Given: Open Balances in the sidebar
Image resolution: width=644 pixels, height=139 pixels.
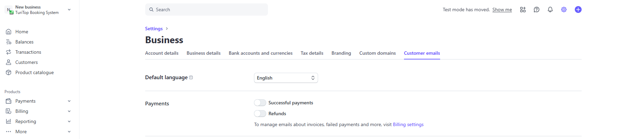Looking at the screenshot, I should click(x=25, y=42).
